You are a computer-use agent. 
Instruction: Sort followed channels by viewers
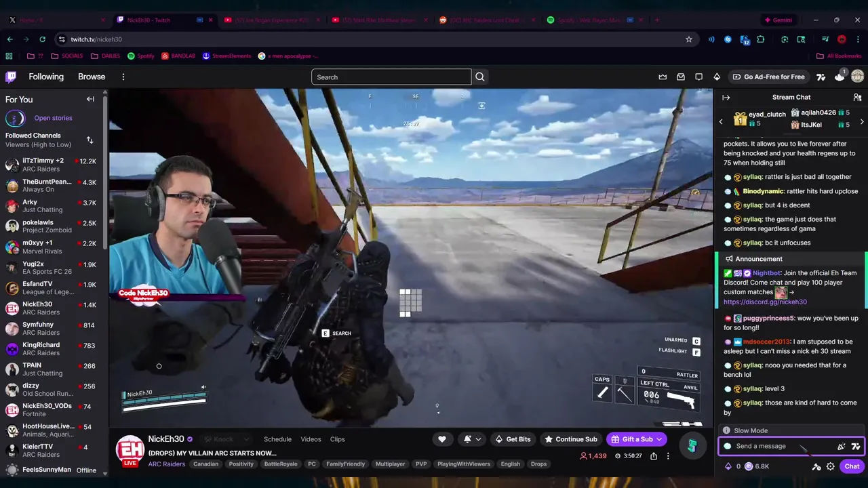(90, 140)
